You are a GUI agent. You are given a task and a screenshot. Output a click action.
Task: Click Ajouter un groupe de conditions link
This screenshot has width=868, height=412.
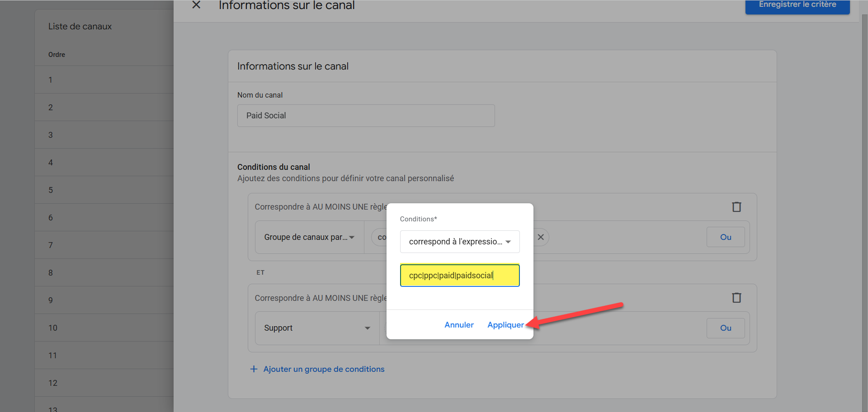[324, 369]
